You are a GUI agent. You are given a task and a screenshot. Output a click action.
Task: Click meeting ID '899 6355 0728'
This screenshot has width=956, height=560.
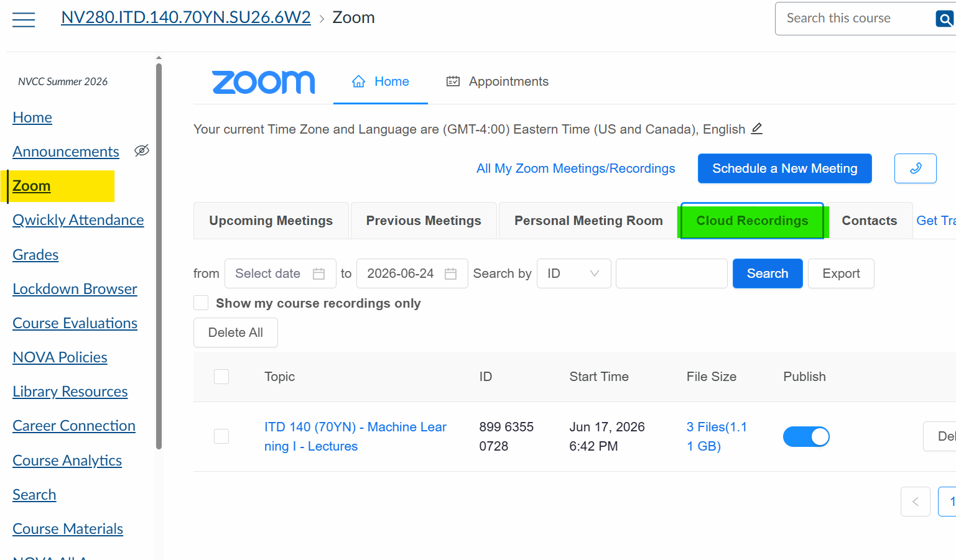[x=506, y=436]
